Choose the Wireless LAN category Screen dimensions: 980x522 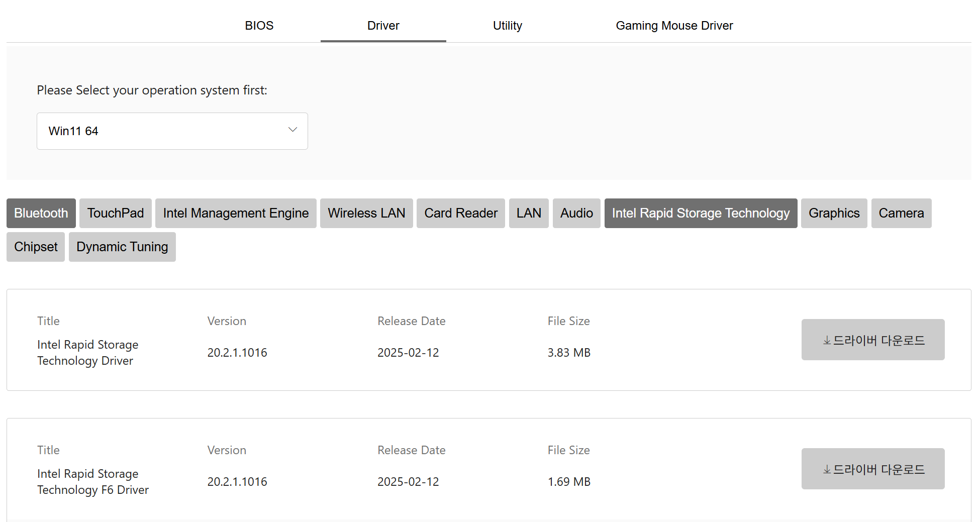point(366,213)
